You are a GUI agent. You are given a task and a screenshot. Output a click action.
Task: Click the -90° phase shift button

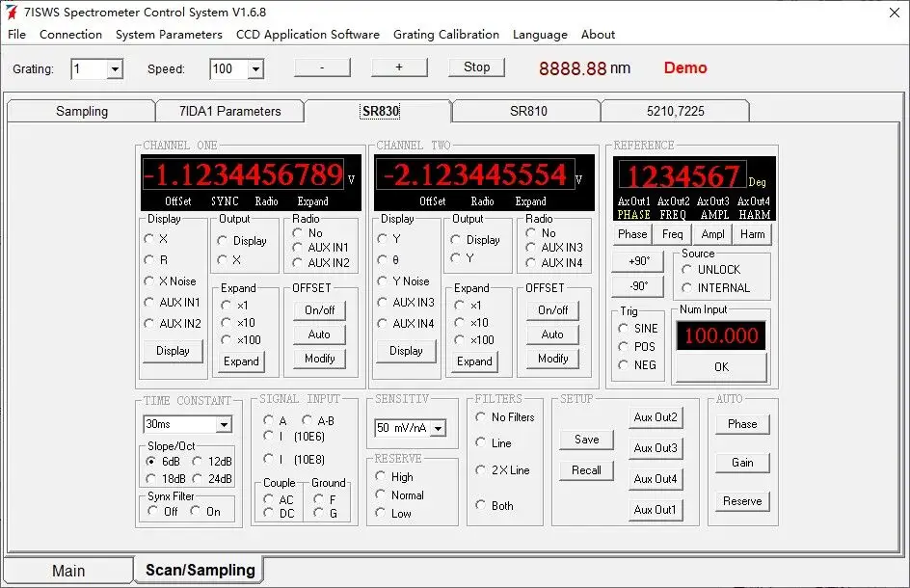[x=638, y=286]
